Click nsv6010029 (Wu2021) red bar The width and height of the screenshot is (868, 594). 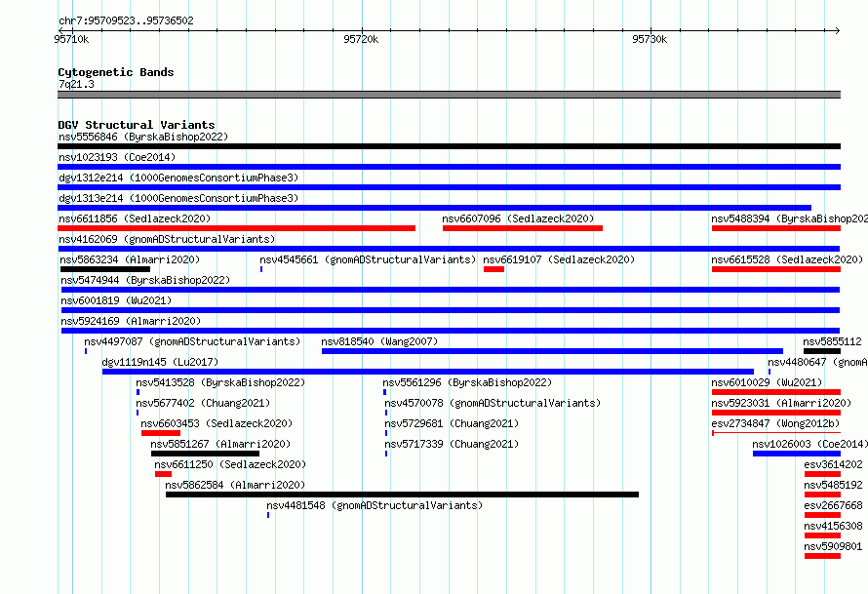pyautogui.click(x=776, y=392)
